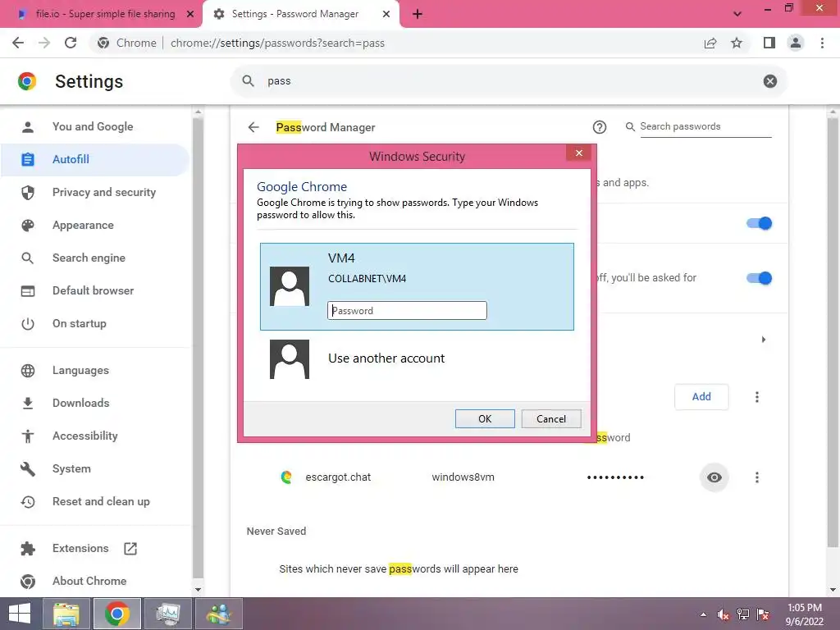Open more actions for escargot.chat password
Screen dimensions: 840x630
(756, 477)
